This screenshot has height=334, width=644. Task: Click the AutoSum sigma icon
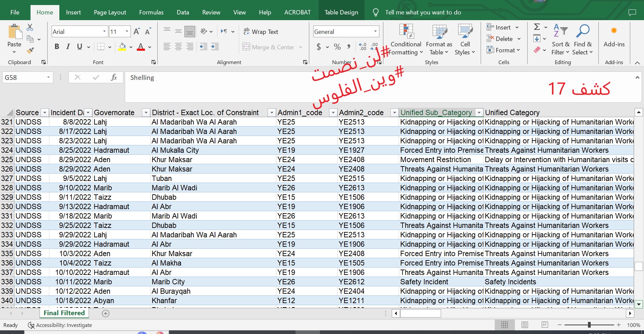coord(537,27)
